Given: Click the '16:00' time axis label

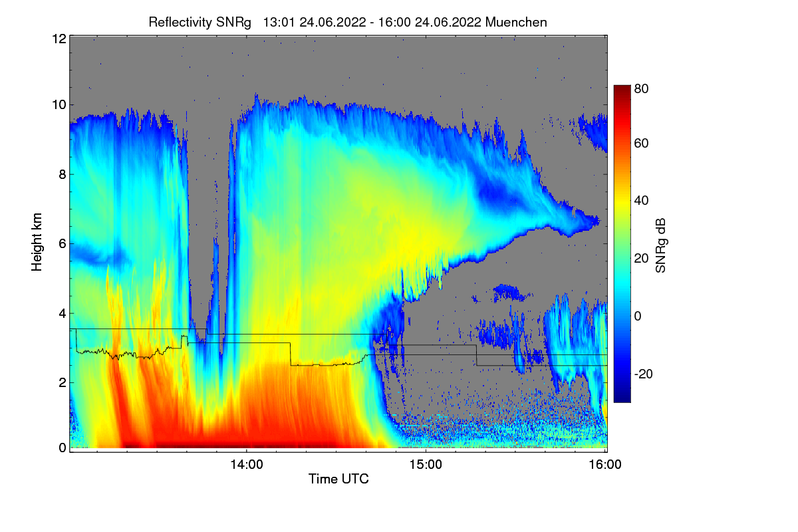Looking at the screenshot, I should click(605, 465).
